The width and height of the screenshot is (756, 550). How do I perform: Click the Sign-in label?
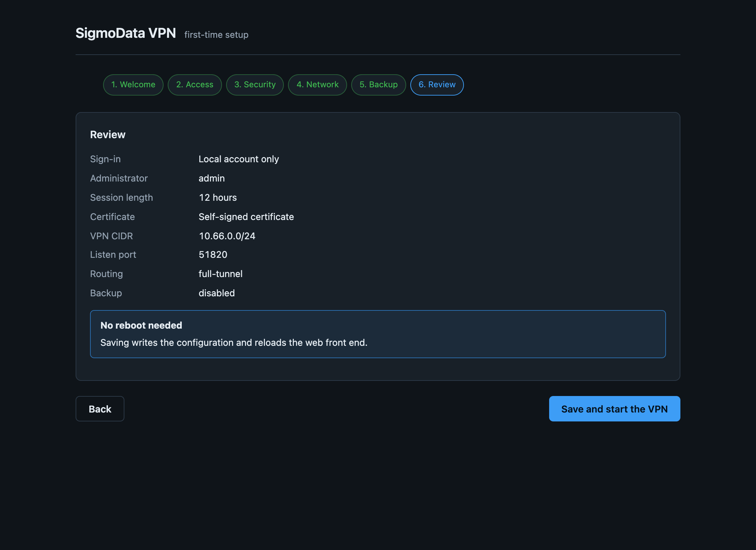click(x=105, y=159)
